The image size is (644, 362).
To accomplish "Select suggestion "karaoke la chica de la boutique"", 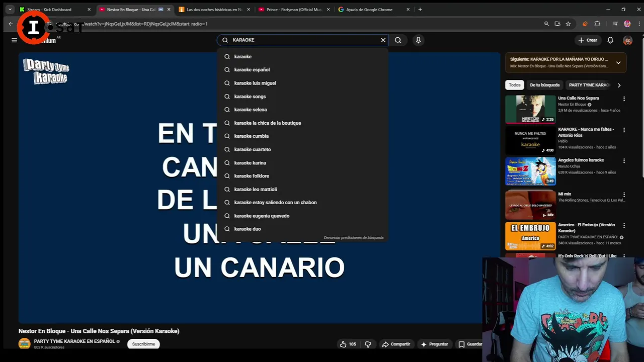I will pyautogui.click(x=303, y=123).
